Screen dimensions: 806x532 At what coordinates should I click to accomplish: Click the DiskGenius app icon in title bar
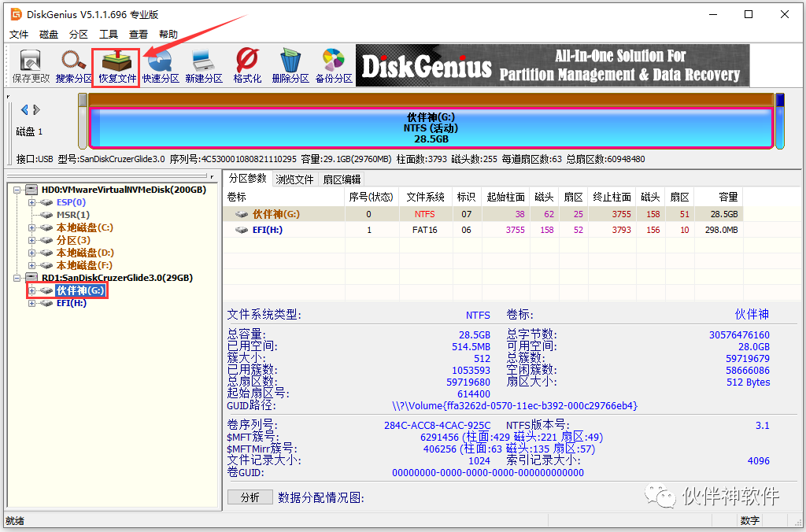coord(17,14)
